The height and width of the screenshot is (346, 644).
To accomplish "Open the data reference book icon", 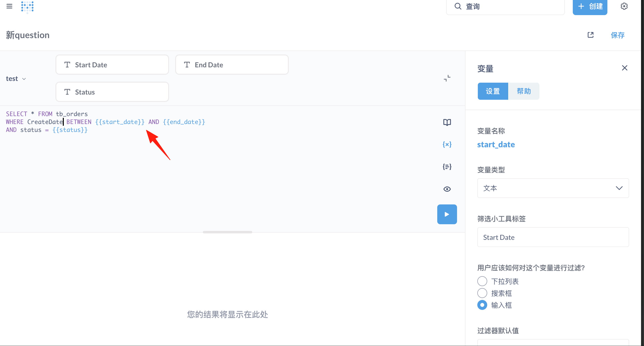I will pyautogui.click(x=447, y=122).
